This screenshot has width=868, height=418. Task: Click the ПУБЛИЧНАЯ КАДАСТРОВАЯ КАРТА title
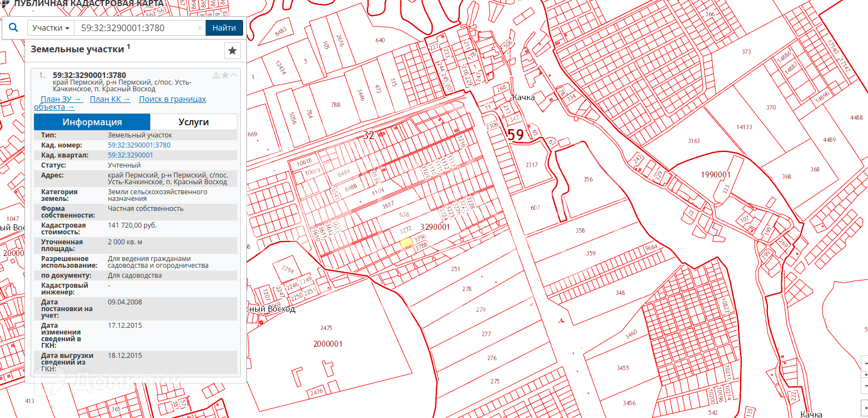click(88, 4)
